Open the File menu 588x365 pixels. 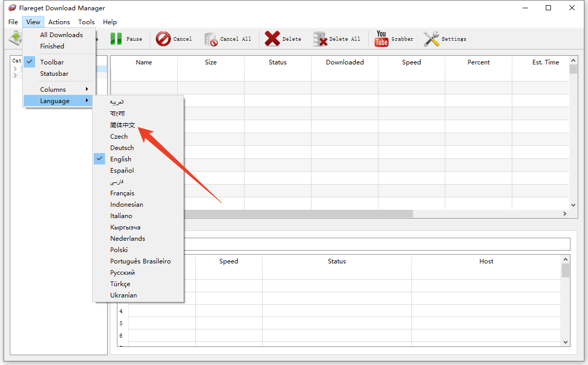click(13, 22)
